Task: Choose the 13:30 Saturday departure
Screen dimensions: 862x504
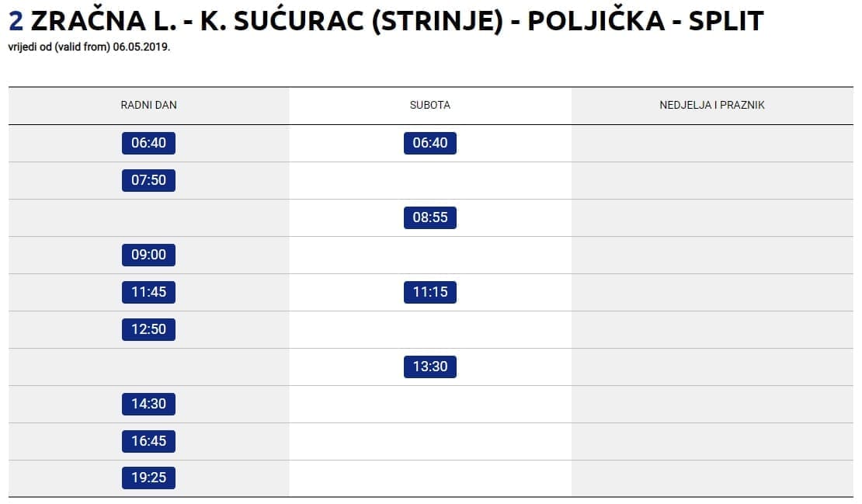Action: pos(430,366)
